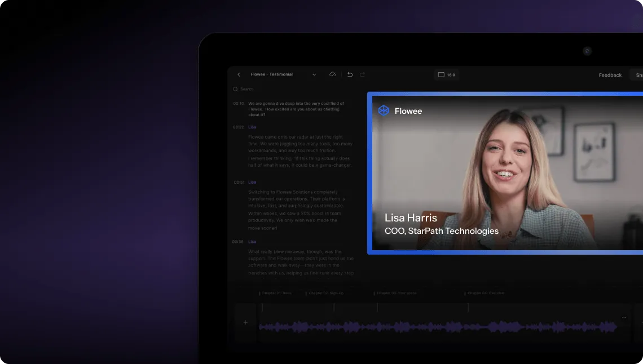The width and height of the screenshot is (643, 364).
Task: Select the paragraph starting 'Switching to Flowee Solutions'
Action: [297, 198]
